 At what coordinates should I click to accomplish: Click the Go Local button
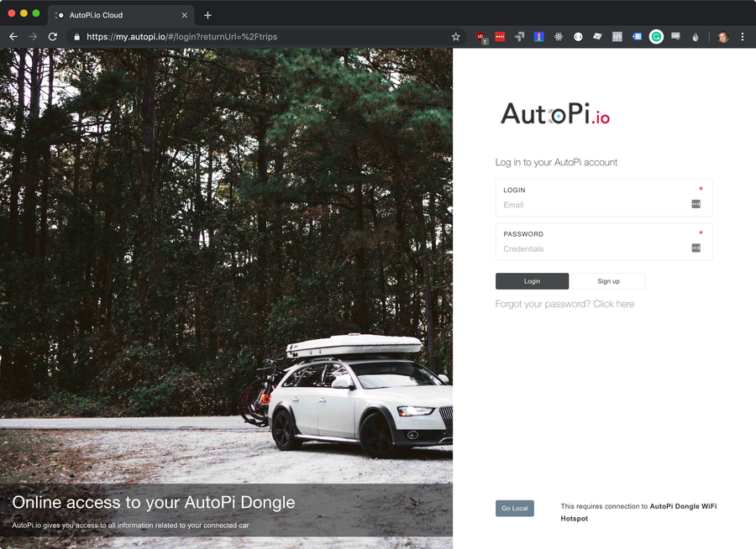coord(514,508)
